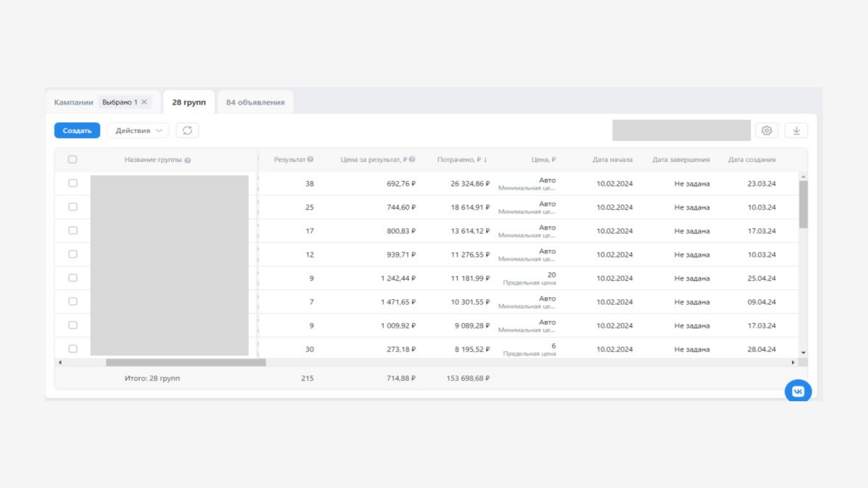
Task: Click the price '939,71 ₽' cell
Action: pyautogui.click(x=401, y=255)
